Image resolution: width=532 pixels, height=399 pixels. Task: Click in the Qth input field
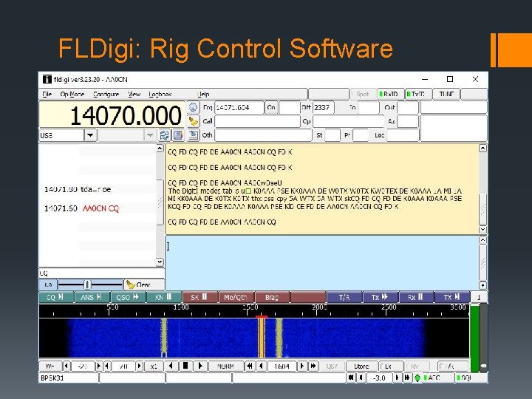(x=263, y=135)
